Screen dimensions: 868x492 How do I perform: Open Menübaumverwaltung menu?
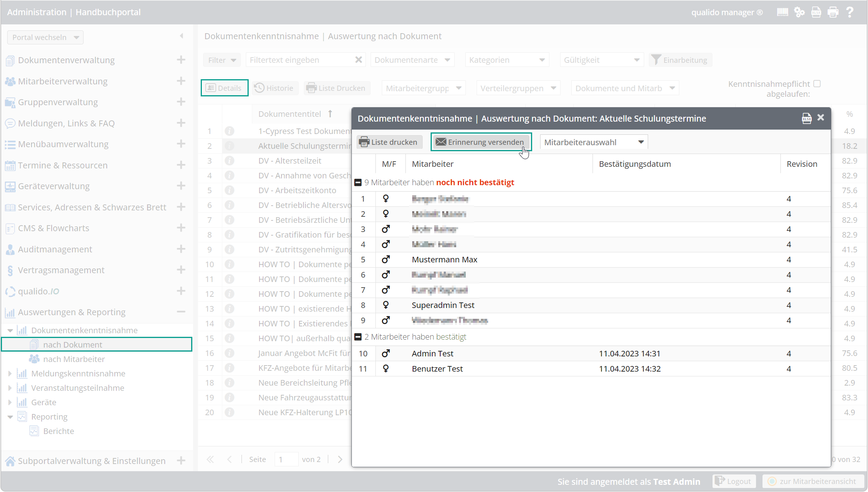(63, 144)
